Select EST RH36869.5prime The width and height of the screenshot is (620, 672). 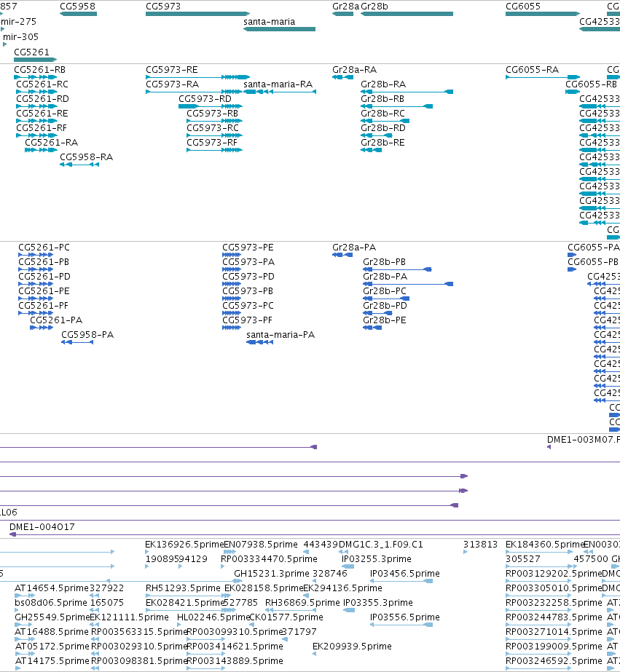coord(302,603)
